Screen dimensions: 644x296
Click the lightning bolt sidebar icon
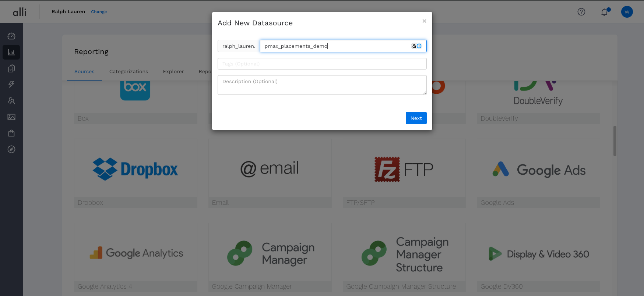tap(11, 85)
